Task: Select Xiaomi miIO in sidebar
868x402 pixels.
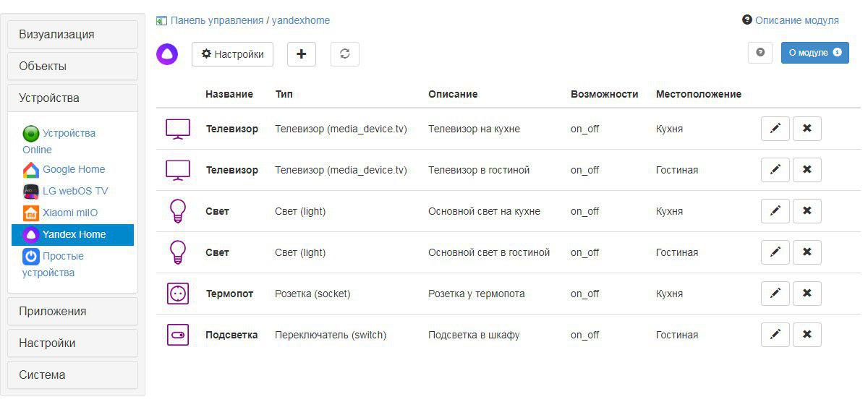Action: pyautogui.click(x=69, y=213)
